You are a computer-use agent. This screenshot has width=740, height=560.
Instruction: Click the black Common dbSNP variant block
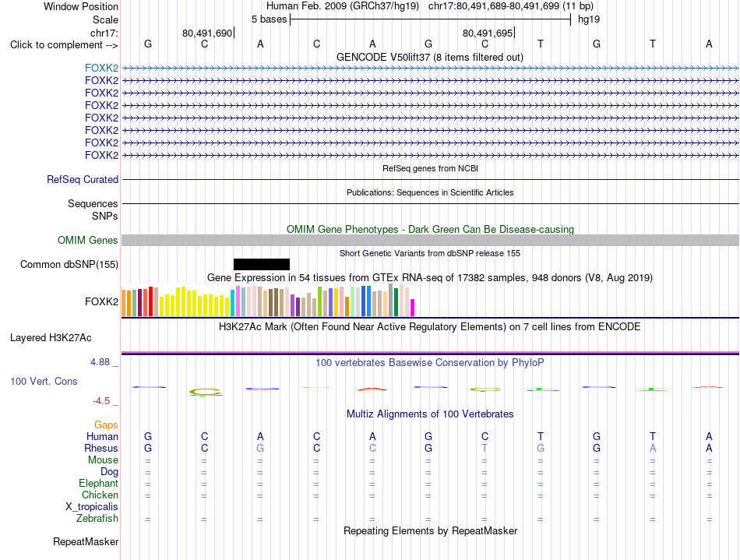pyautogui.click(x=262, y=264)
